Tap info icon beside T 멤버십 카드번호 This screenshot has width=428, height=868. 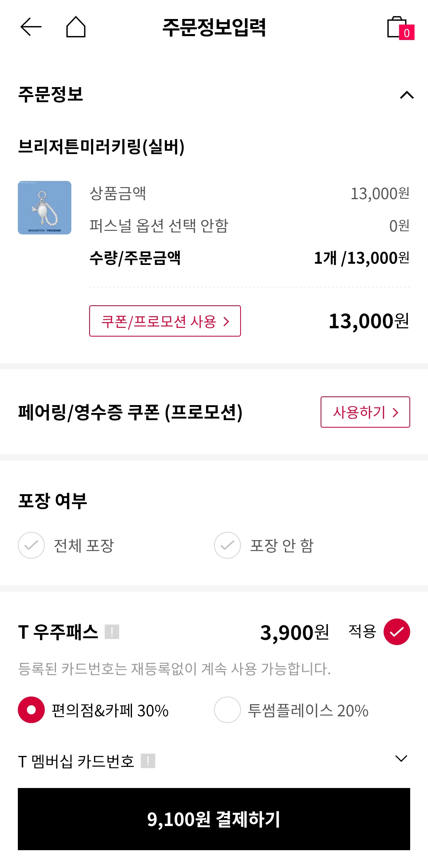148,761
